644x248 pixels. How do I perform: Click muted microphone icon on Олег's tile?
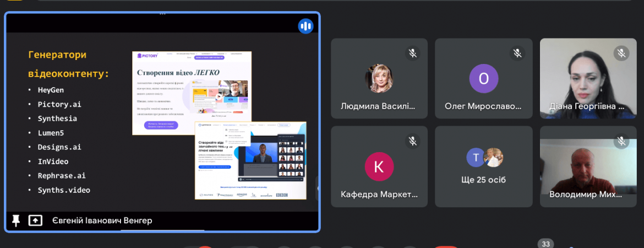click(517, 53)
